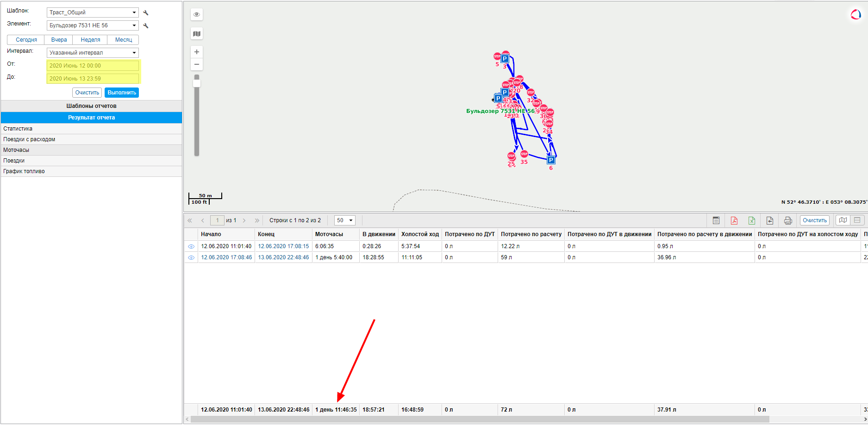
Task: Click the От date input field
Action: point(93,66)
